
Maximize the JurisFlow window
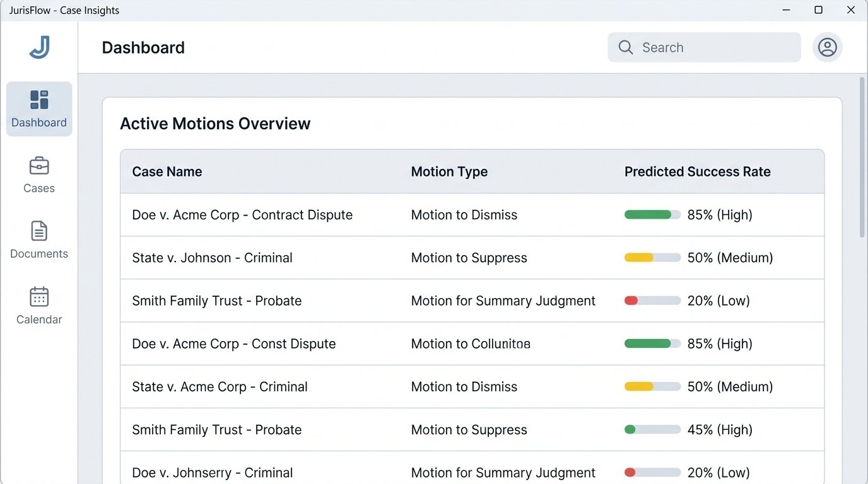point(818,10)
